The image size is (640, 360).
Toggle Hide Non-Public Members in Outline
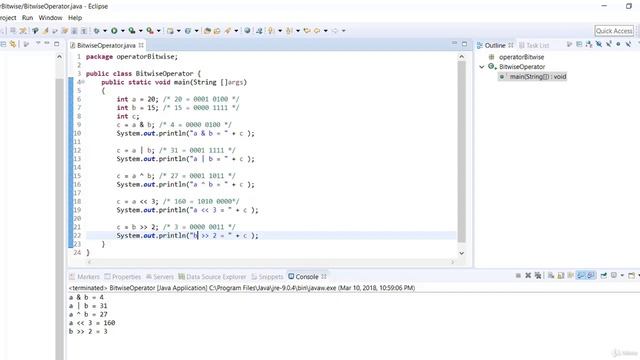[618, 44]
